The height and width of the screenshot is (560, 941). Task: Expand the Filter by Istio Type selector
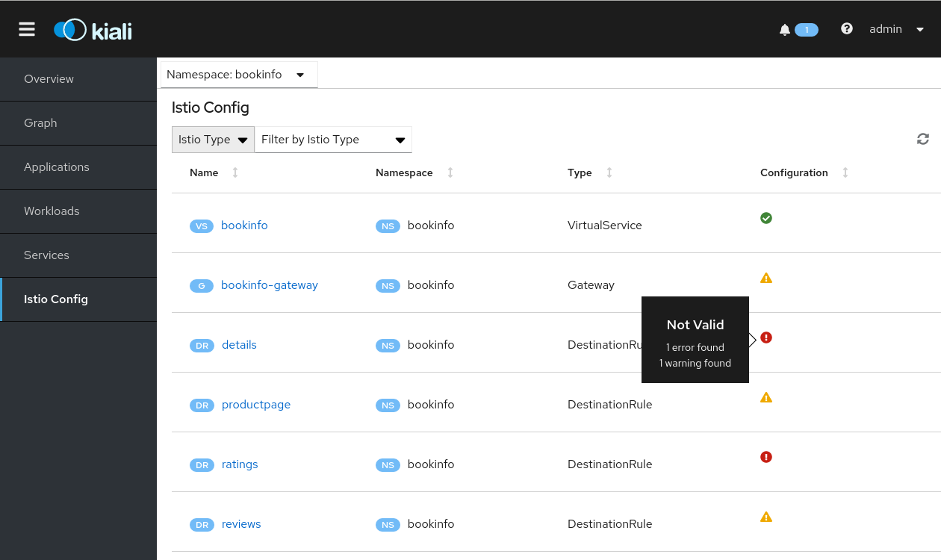333,140
